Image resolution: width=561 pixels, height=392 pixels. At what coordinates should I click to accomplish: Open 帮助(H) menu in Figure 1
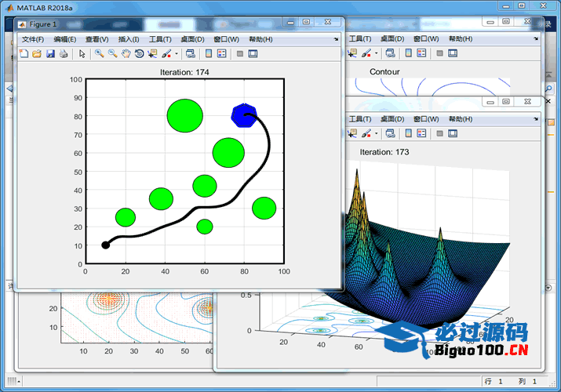pyautogui.click(x=260, y=39)
